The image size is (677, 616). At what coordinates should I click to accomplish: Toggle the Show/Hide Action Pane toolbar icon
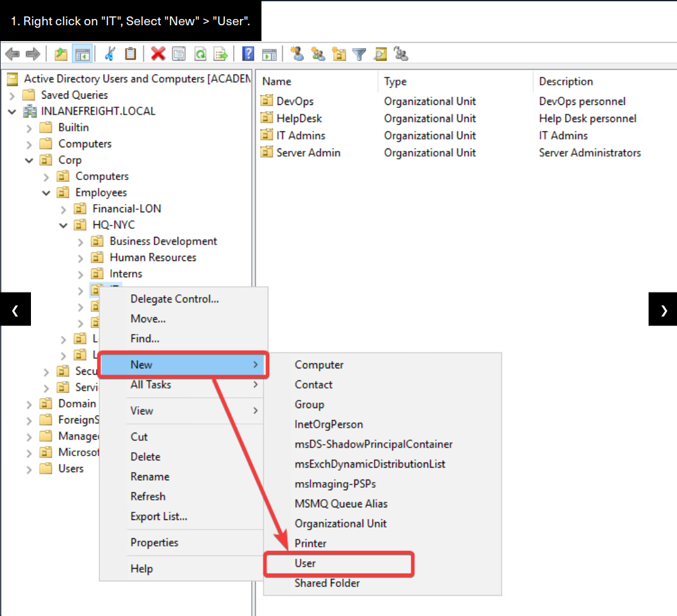pos(270,54)
